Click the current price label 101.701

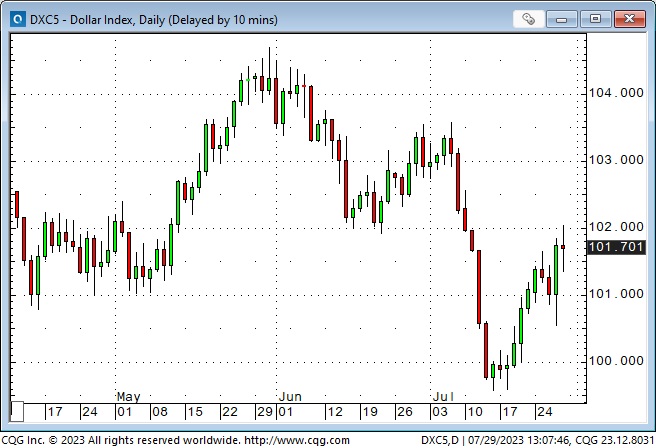[616, 247]
